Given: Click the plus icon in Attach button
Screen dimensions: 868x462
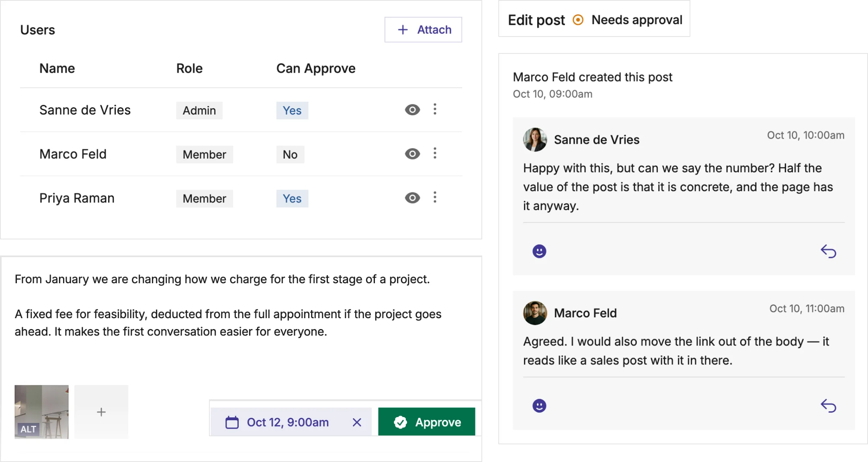Looking at the screenshot, I should (403, 30).
